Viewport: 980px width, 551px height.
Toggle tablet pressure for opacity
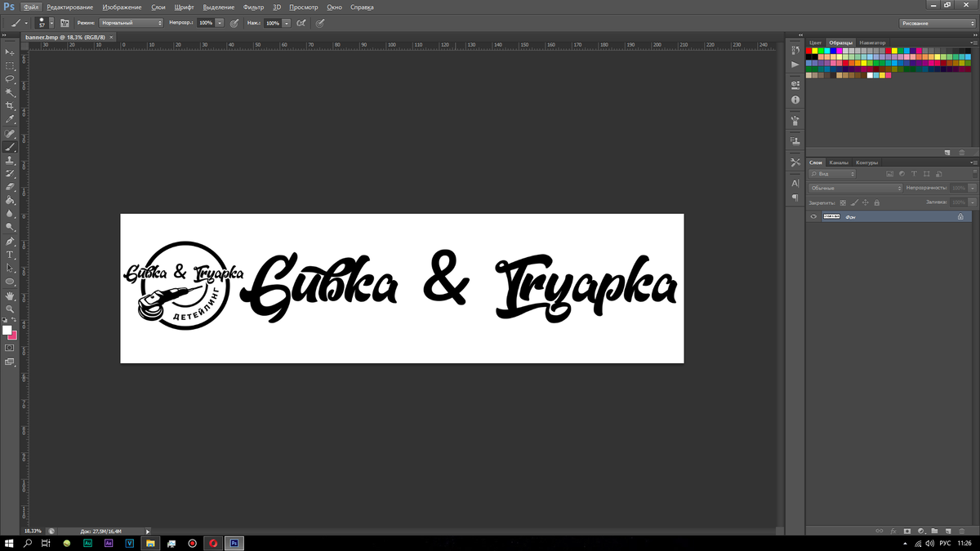234,23
